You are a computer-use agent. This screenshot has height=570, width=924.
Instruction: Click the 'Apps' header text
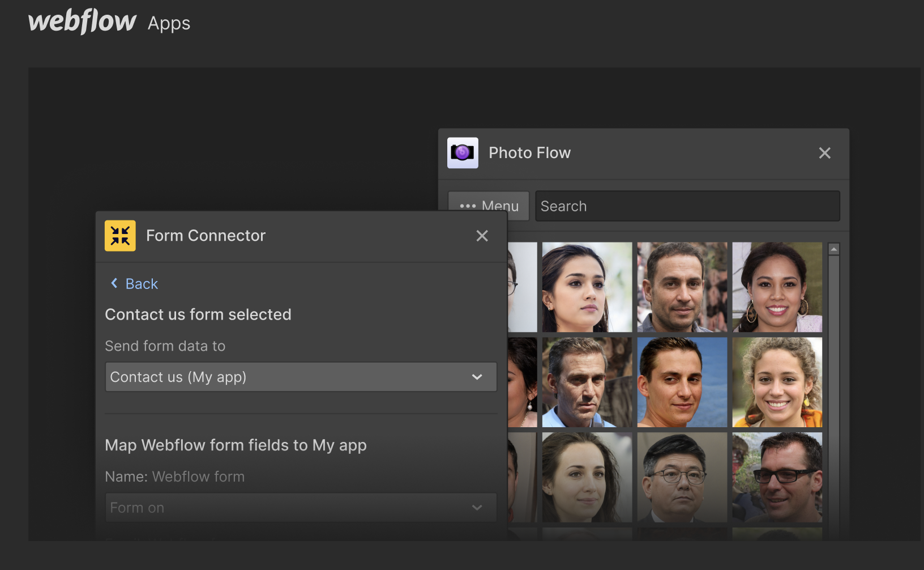tap(169, 24)
